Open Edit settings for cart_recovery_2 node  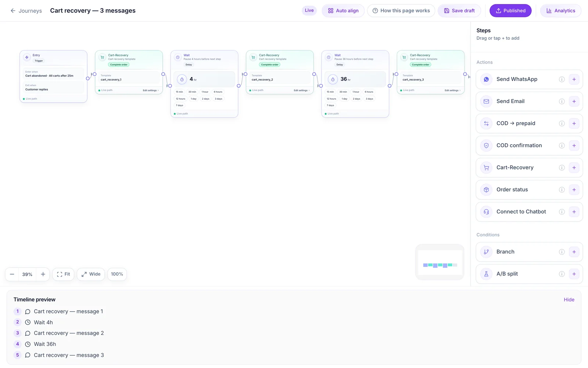tap(301, 91)
